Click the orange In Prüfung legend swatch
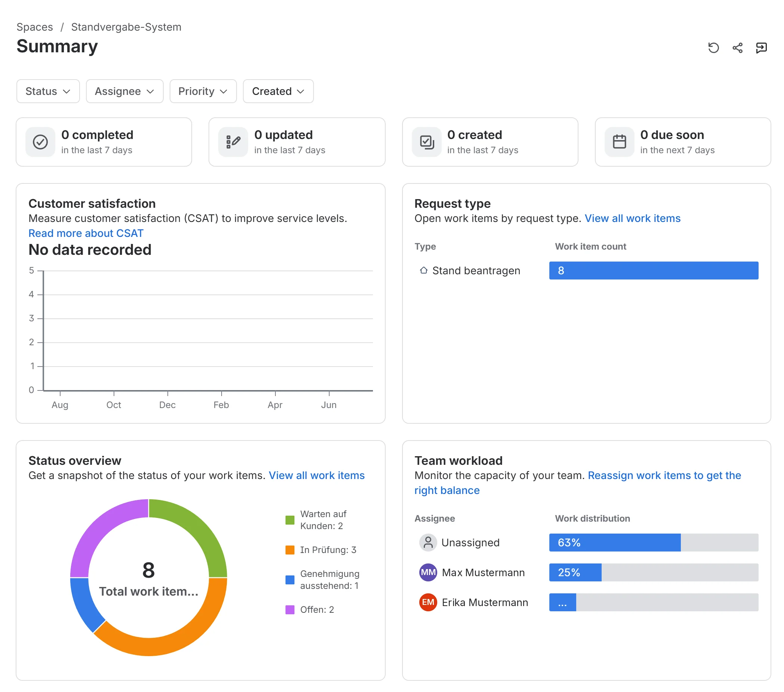The height and width of the screenshot is (692, 784). coord(290,550)
